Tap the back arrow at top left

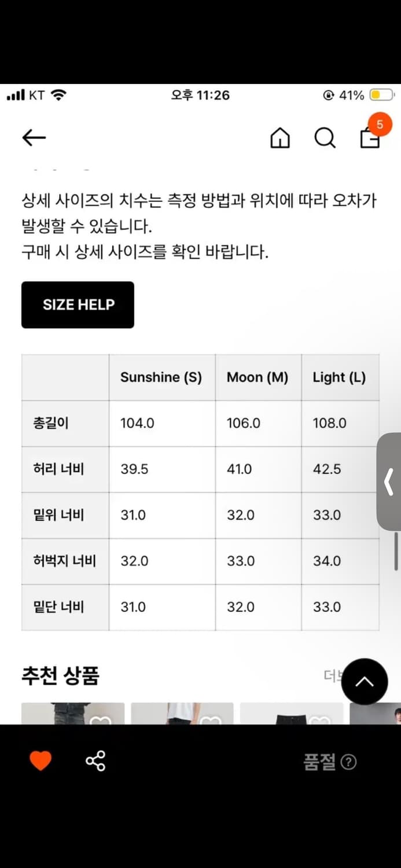click(34, 138)
